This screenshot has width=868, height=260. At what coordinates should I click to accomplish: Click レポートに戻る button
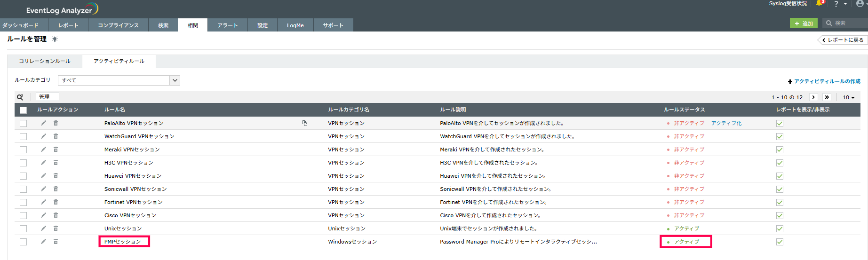click(842, 40)
